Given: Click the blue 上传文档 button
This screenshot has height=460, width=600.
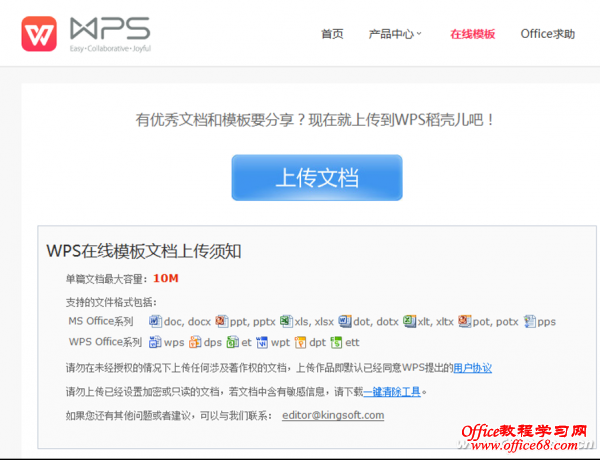Looking at the screenshot, I should [317, 178].
